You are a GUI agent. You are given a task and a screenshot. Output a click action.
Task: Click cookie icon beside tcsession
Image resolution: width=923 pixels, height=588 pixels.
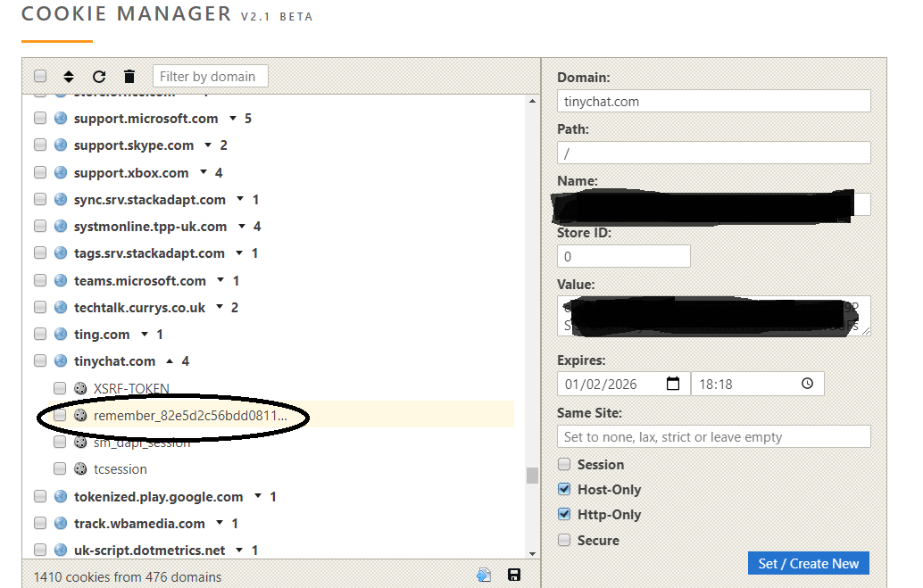click(x=80, y=468)
